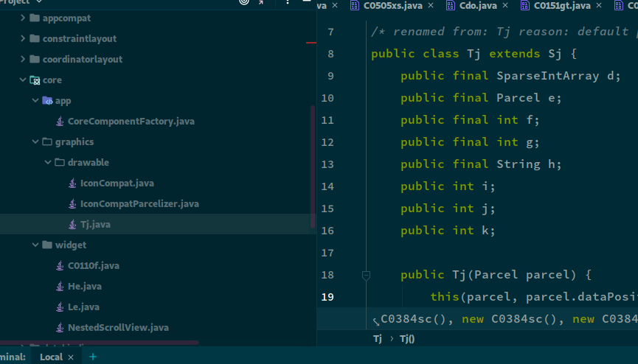Click C0110f.java file icon
This screenshot has height=364, width=638.
click(60, 265)
